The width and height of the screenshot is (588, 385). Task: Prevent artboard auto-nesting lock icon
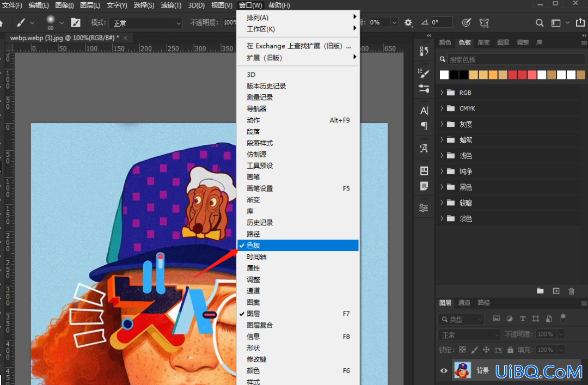(498, 350)
